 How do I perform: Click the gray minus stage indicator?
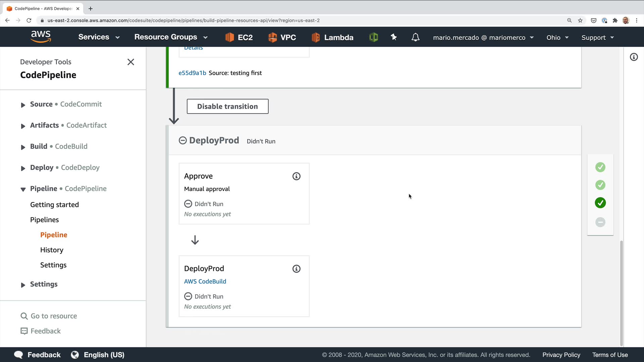[x=600, y=222]
